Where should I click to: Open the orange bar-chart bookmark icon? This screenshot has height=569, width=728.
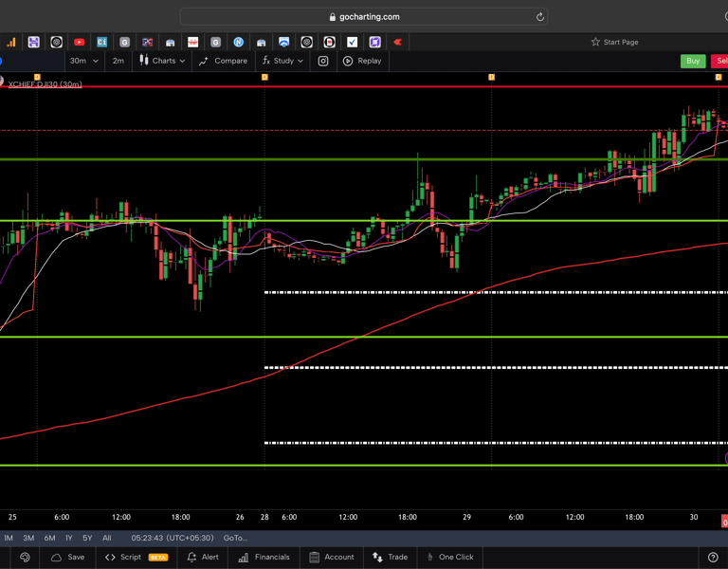pos(10,43)
